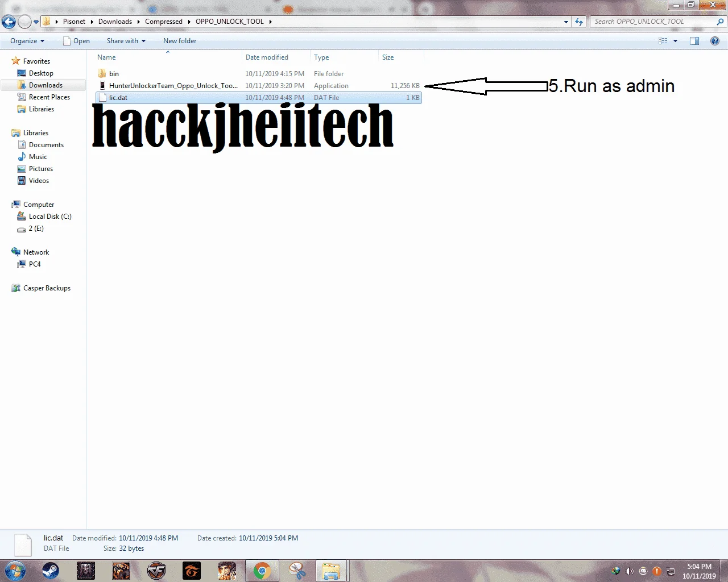Open Downloads in Favorites
The image size is (728, 582).
[x=45, y=85]
